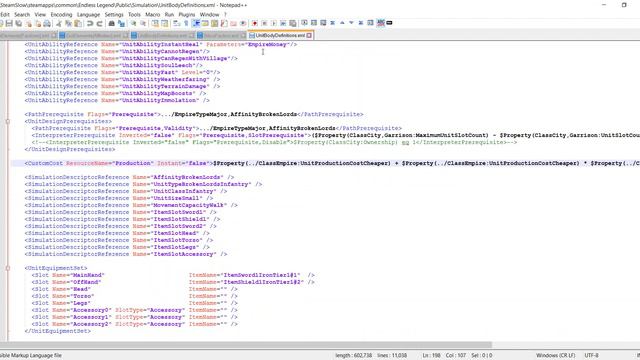This screenshot has width=640, height=360.
Task: Click Save Recorded Macro icon
Action: [x=293, y=23]
